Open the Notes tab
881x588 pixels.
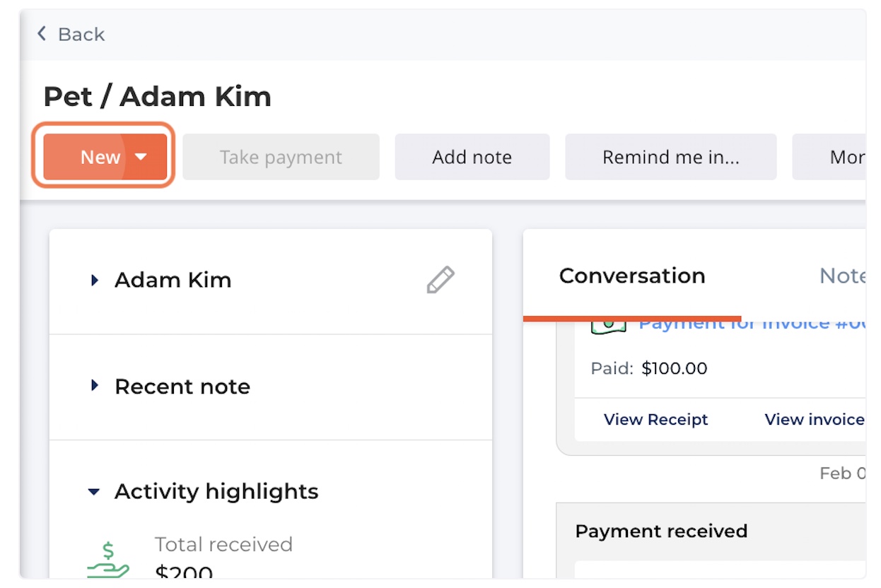tap(842, 276)
